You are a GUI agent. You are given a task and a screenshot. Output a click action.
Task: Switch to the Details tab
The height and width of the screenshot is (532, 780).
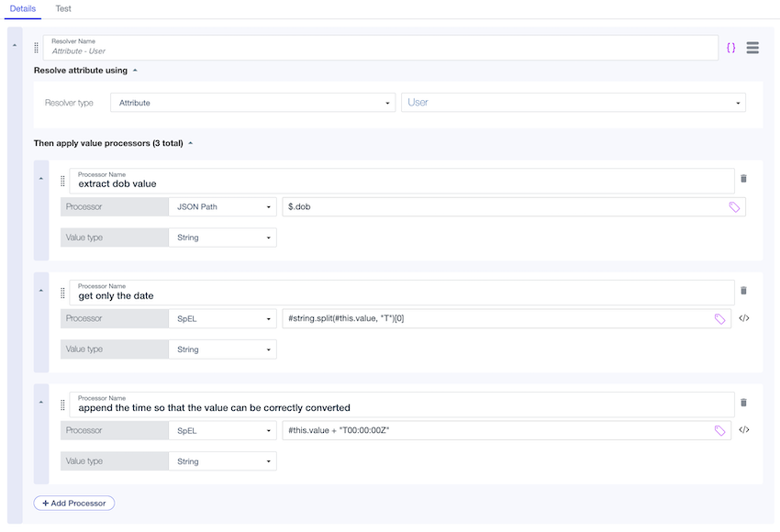(x=23, y=9)
